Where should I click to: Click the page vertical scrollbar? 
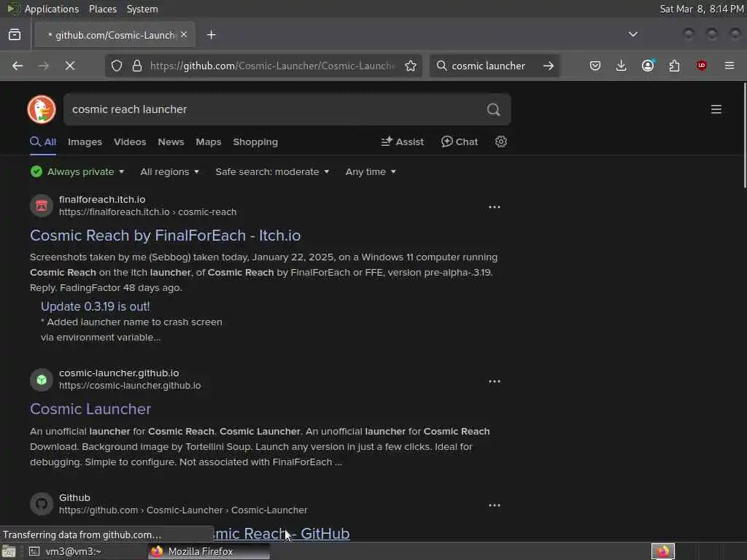click(744, 136)
